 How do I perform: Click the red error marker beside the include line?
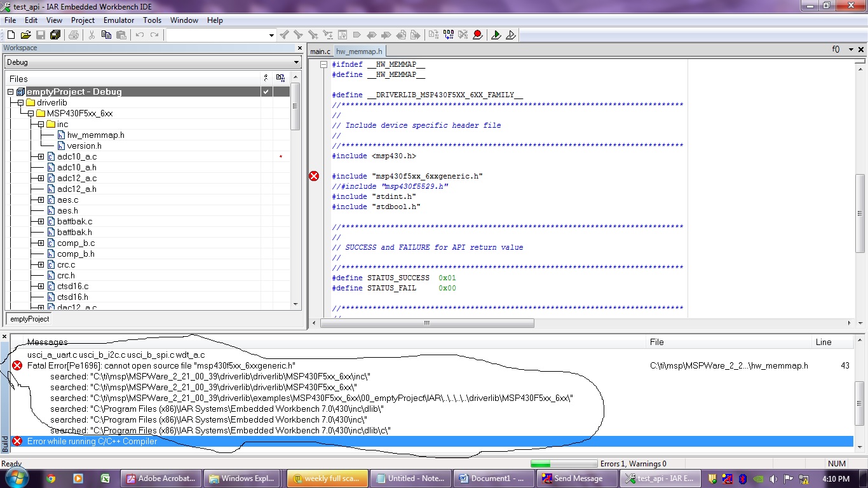[x=314, y=176]
